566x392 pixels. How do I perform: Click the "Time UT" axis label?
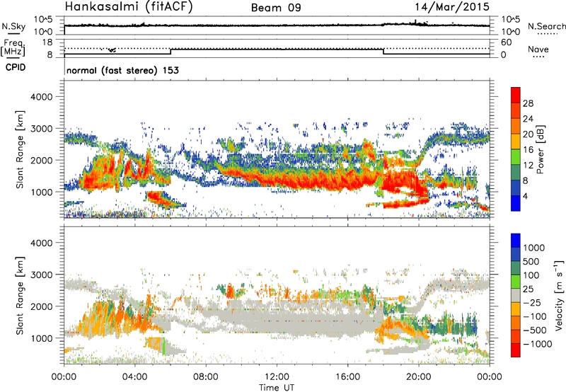(x=277, y=388)
